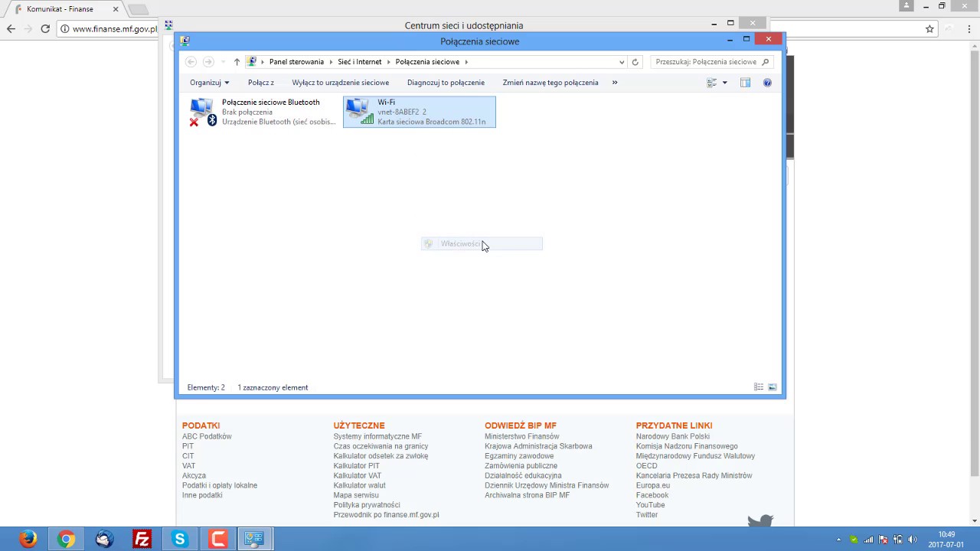Open the Action Center flag tray icon

pyautogui.click(x=884, y=540)
